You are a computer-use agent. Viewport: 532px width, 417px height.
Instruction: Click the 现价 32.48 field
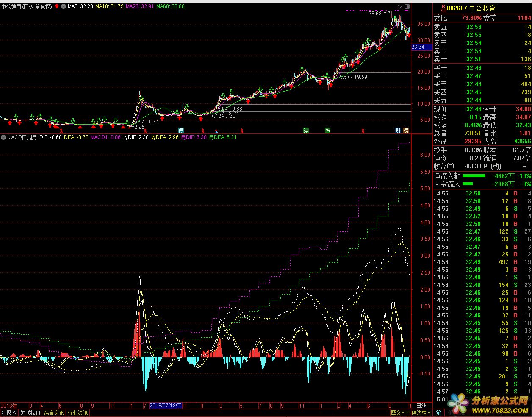coord(457,109)
